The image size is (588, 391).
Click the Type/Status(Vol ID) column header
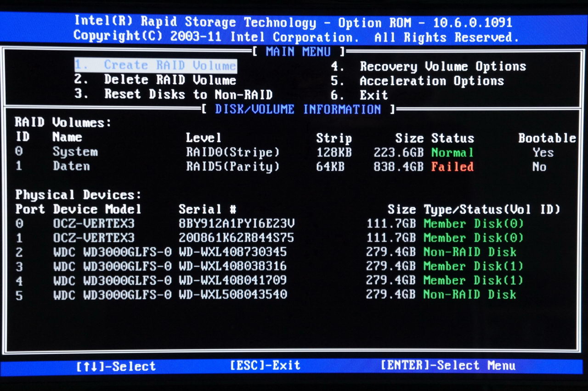tap(492, 210)
